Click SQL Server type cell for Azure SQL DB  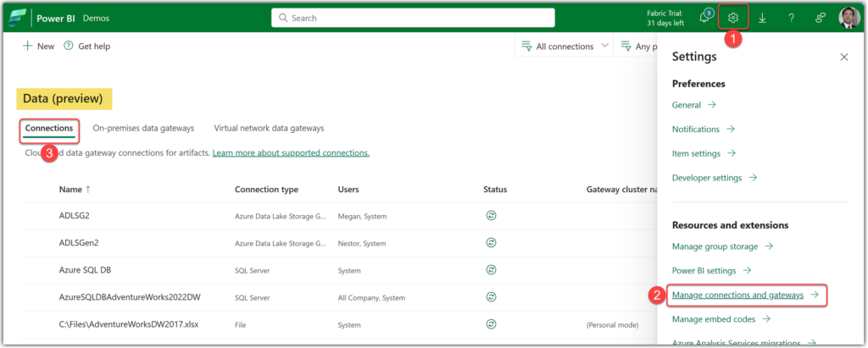click(253, 271)
